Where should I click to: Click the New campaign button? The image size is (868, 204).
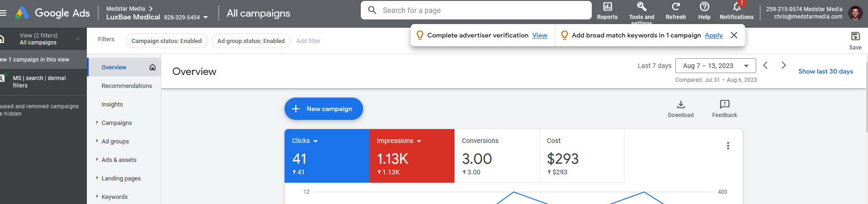(x=324, y=109)
